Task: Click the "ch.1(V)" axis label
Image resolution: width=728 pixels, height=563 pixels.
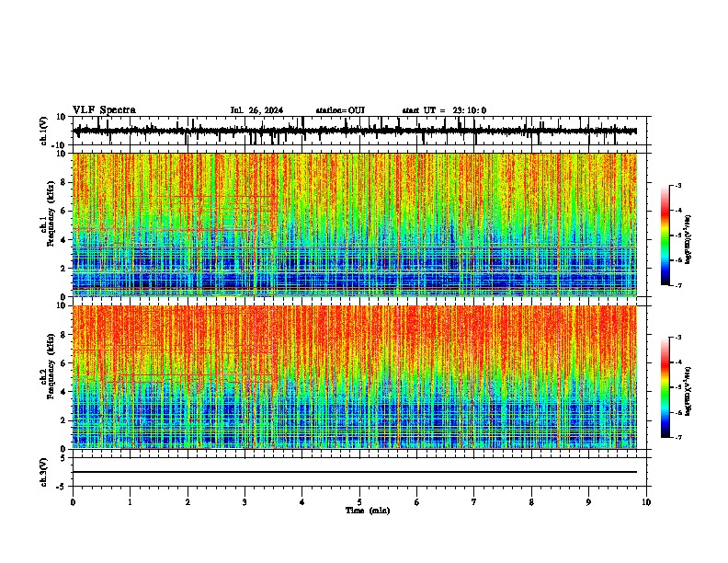Action: click(44, 131)
